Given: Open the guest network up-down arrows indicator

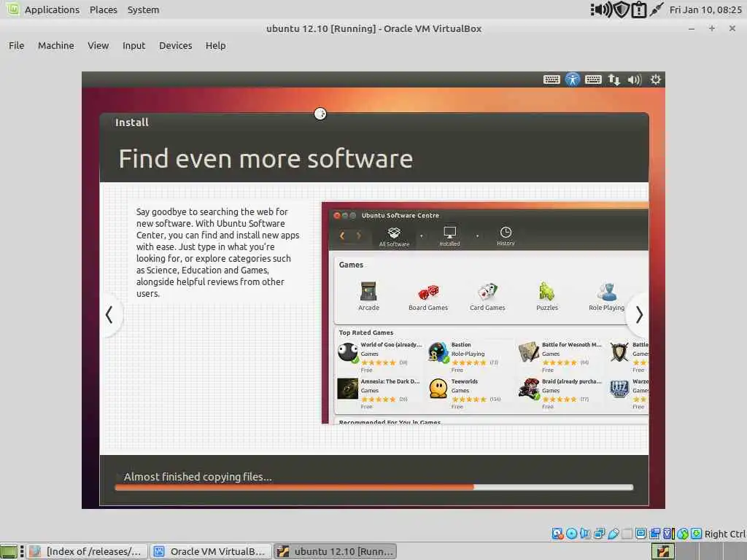Looking at the screenshot, I should pyautogui.click(x=614, y=79).
